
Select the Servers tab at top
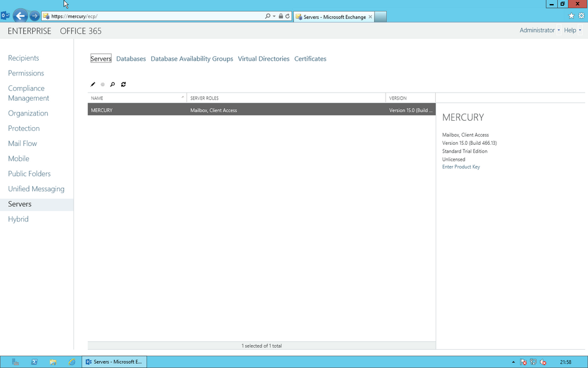(101, 58)
